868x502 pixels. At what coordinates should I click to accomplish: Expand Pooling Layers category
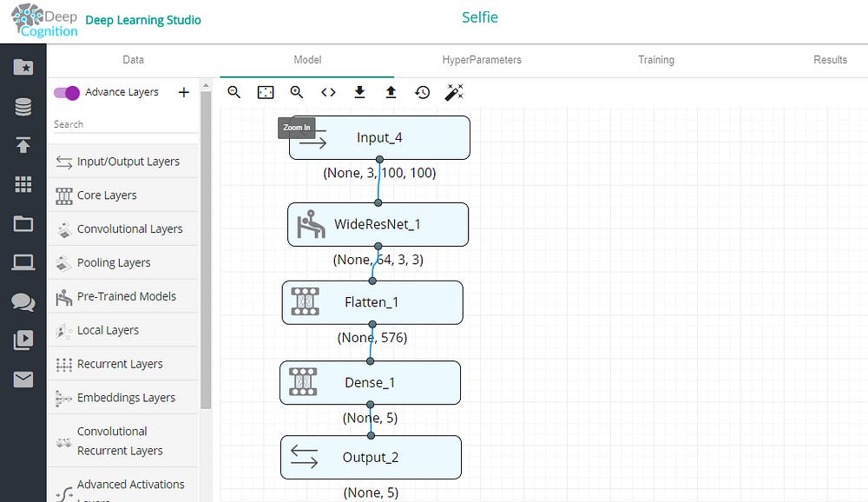(123, 262)
